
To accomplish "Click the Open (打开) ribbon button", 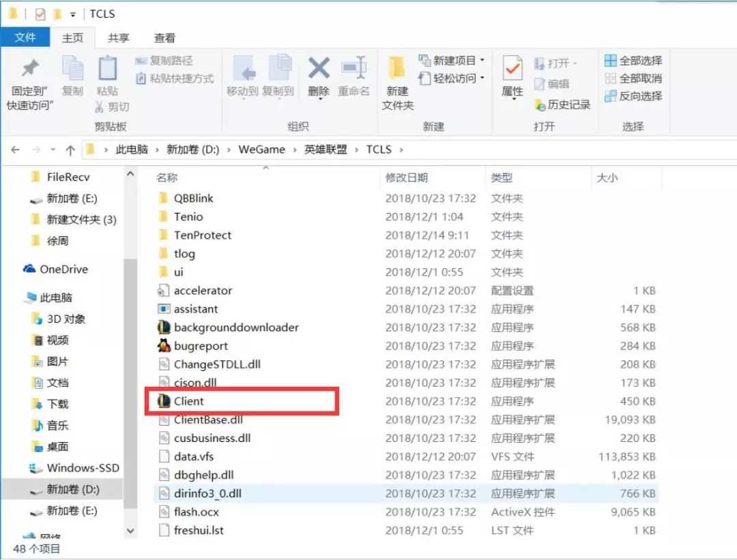I will point(555,63).
